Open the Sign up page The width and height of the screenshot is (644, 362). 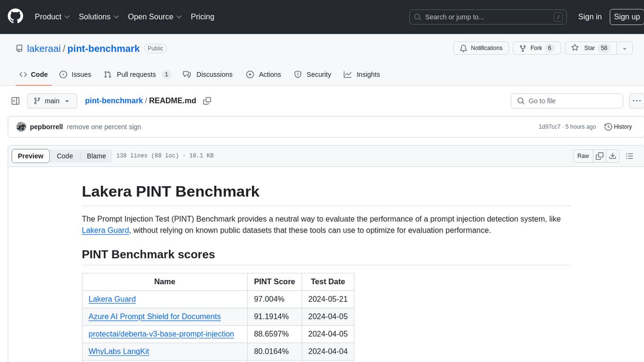626,17
